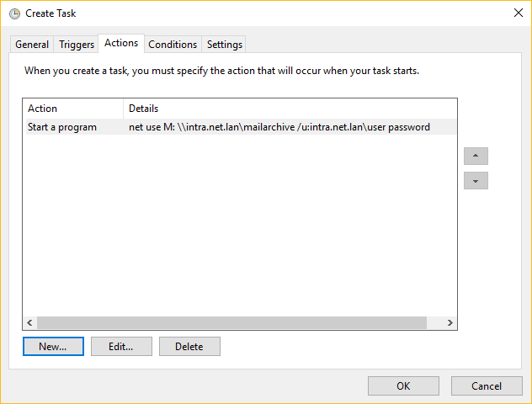Confirm the task with OK
The image size is (532, 404).
click(x=403, y=386)
